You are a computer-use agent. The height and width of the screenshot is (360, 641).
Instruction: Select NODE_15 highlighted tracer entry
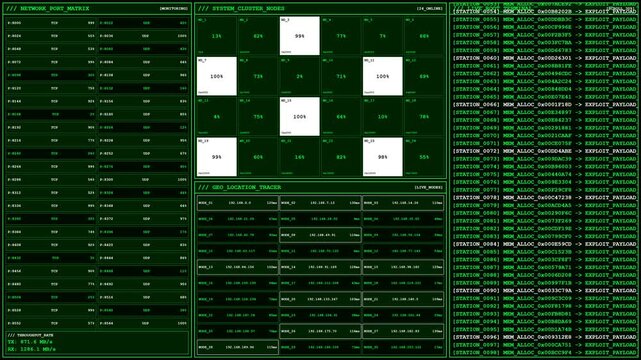403,267
